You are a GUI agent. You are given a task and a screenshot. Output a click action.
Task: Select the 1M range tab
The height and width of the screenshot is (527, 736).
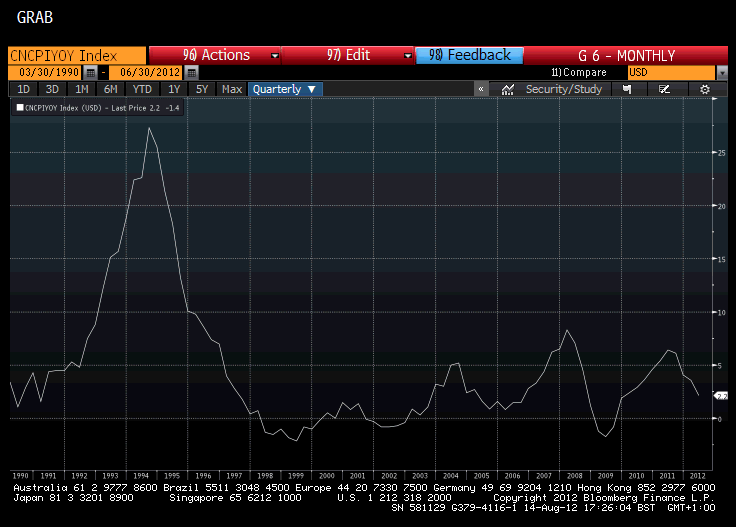coord(82,89)
